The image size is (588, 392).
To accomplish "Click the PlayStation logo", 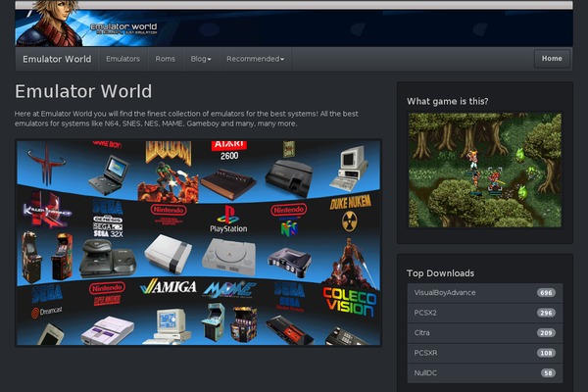I will (228, 219).
